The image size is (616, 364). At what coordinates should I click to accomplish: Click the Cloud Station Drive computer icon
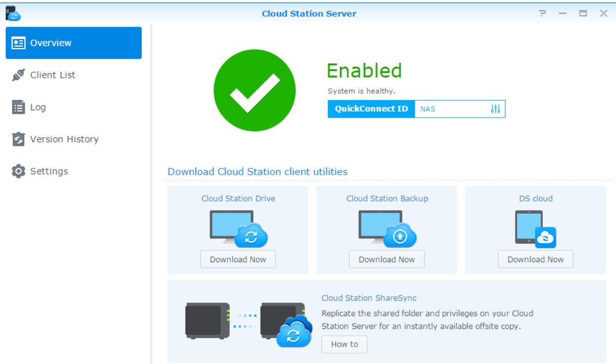coord(238,229)
